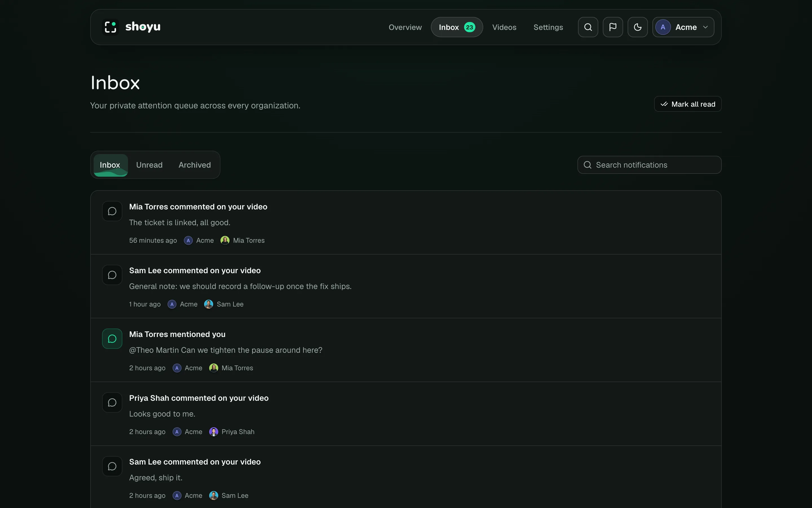812x508 pixels.
Task: Click Mia Torres avatar in the mention row
Action: click(x=214, y=368)
